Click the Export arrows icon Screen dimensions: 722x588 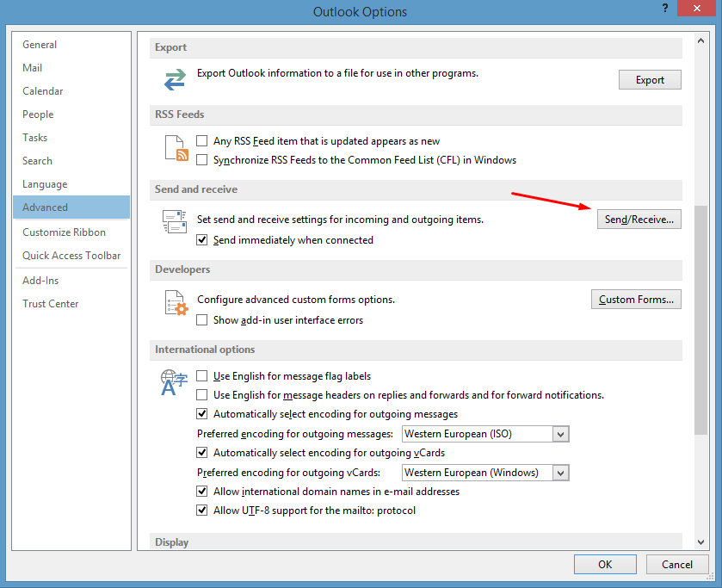[x=175, y=79]
